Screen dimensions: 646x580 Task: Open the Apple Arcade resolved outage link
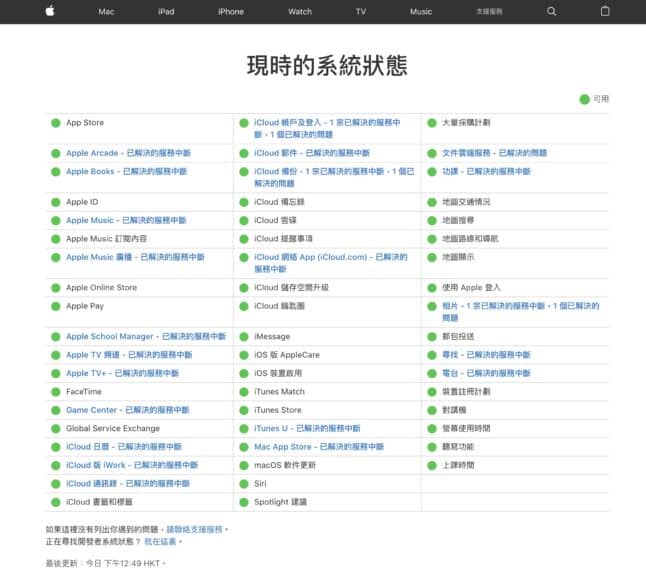tap(128, 153)
